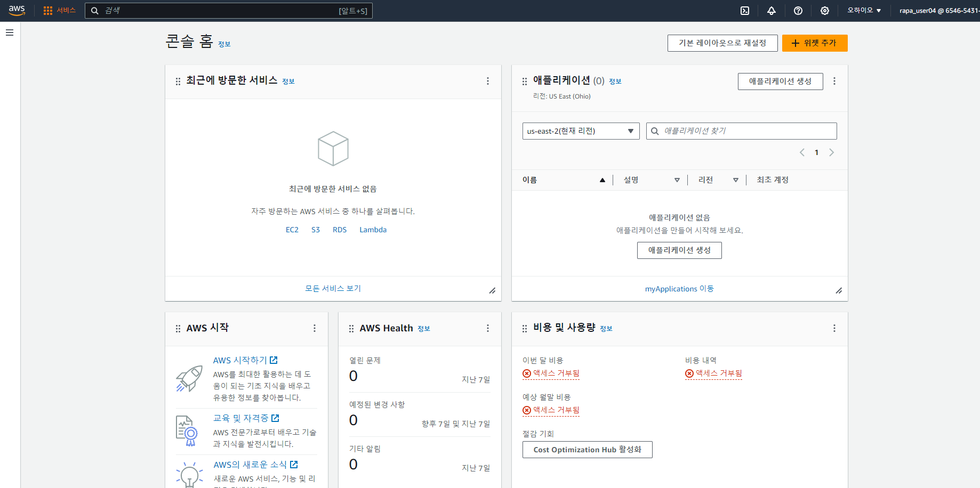Open the S3 service link
The image size is (980, 488).
pos(316,230)
